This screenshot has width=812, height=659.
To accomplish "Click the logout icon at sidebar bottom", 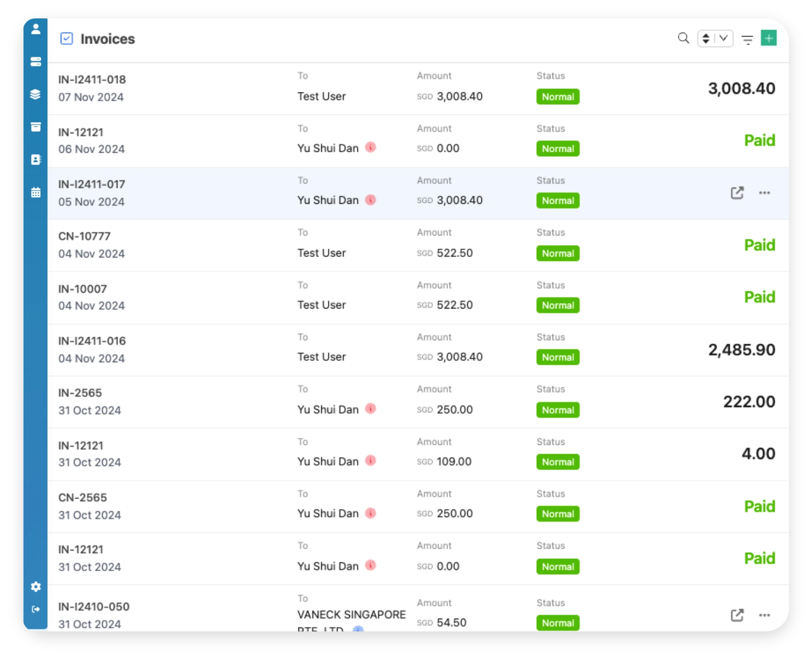I will click(36, 609).
